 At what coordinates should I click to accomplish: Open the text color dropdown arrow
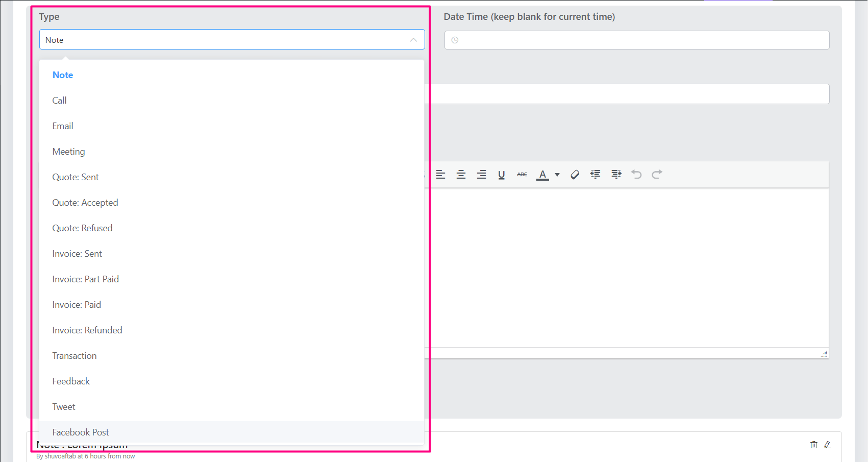coord(557,175)
